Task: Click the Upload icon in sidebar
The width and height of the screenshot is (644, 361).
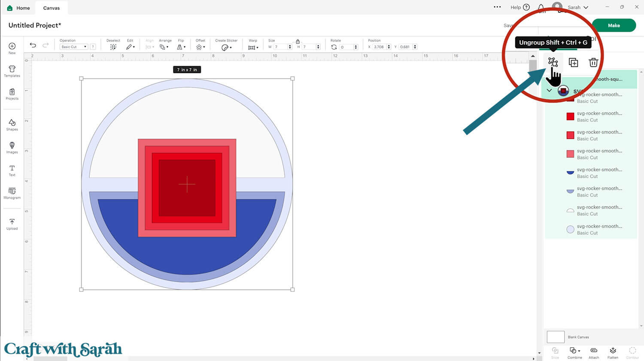Action: 12,224
